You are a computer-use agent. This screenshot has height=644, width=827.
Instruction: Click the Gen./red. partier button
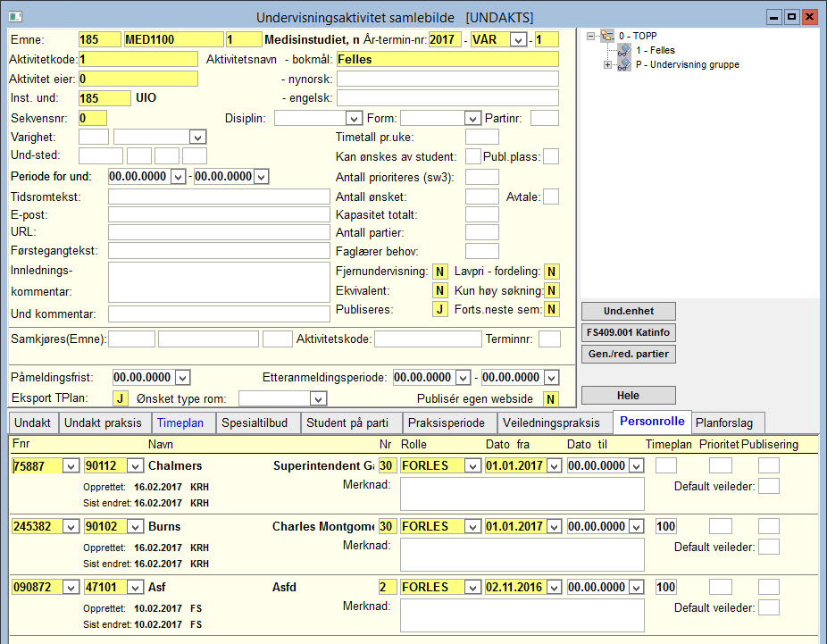629,354
